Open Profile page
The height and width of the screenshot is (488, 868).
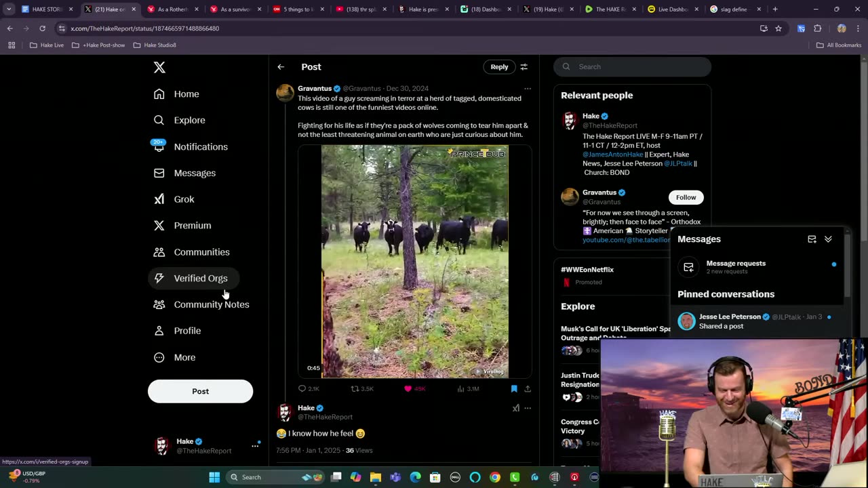point(178,331)
